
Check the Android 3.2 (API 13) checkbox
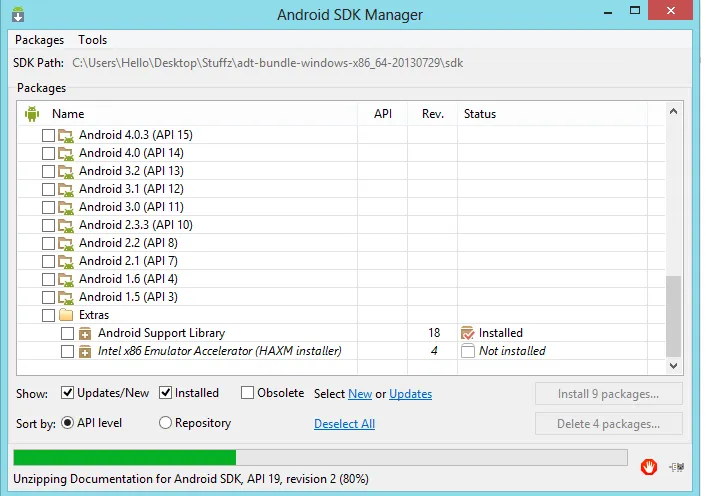(48, 171)
